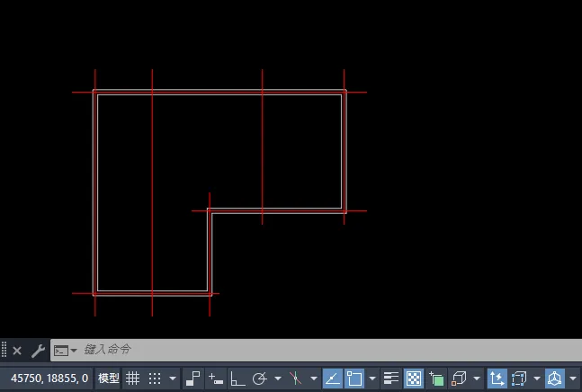Click isometric drafting icon
This screenshot has height=392, width=582.
[x=295, y=379]
